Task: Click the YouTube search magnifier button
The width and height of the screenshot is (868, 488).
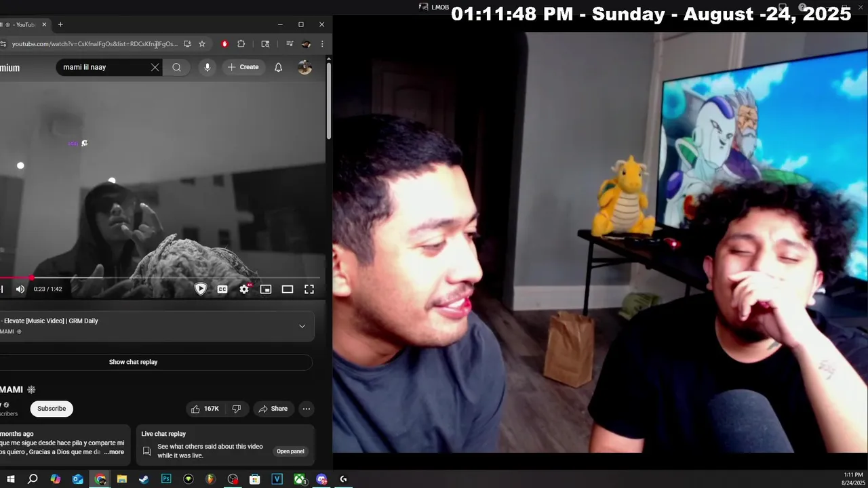Action: pos(176,67)
